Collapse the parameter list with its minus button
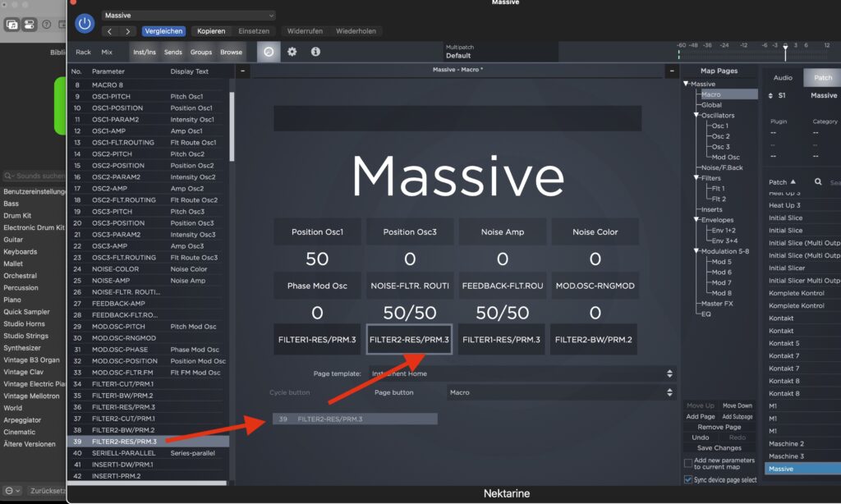841x504 pixels. coord(242,71)
